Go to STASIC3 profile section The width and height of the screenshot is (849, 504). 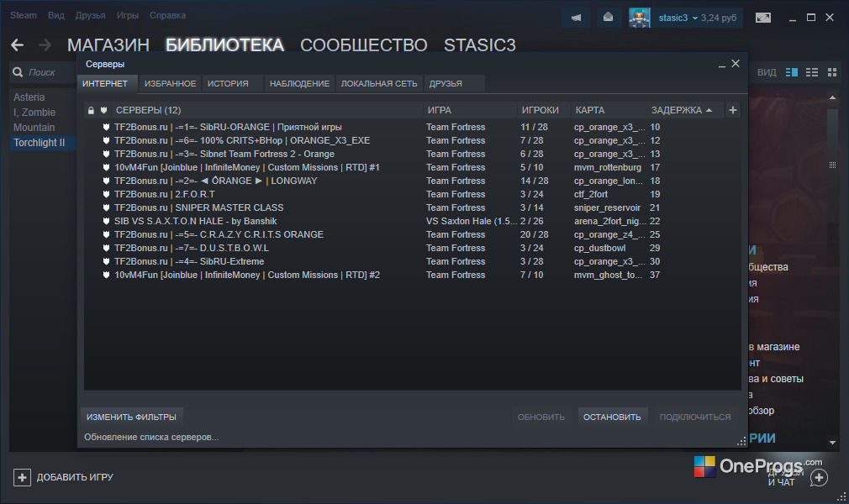pos(480,45)
